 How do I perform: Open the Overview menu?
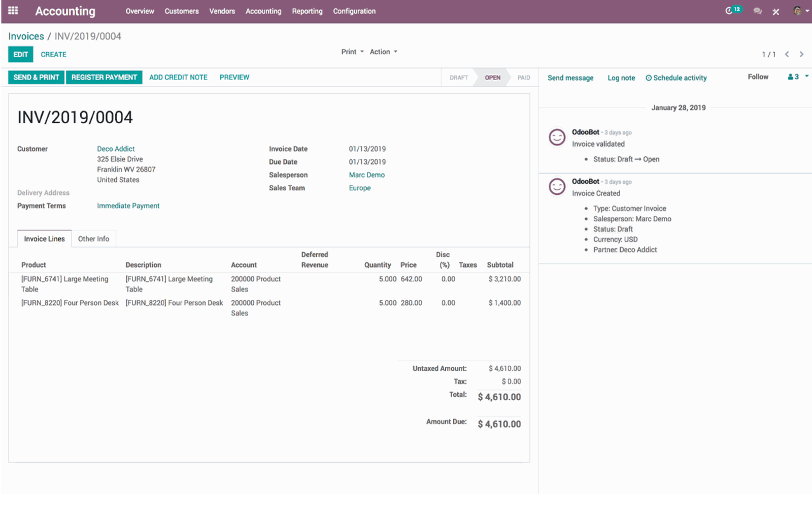click(x=140, y=11)
